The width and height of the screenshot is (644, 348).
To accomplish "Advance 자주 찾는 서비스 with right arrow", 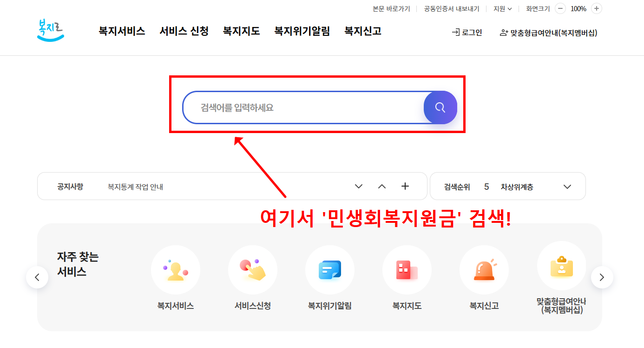I will pos(602,277).
